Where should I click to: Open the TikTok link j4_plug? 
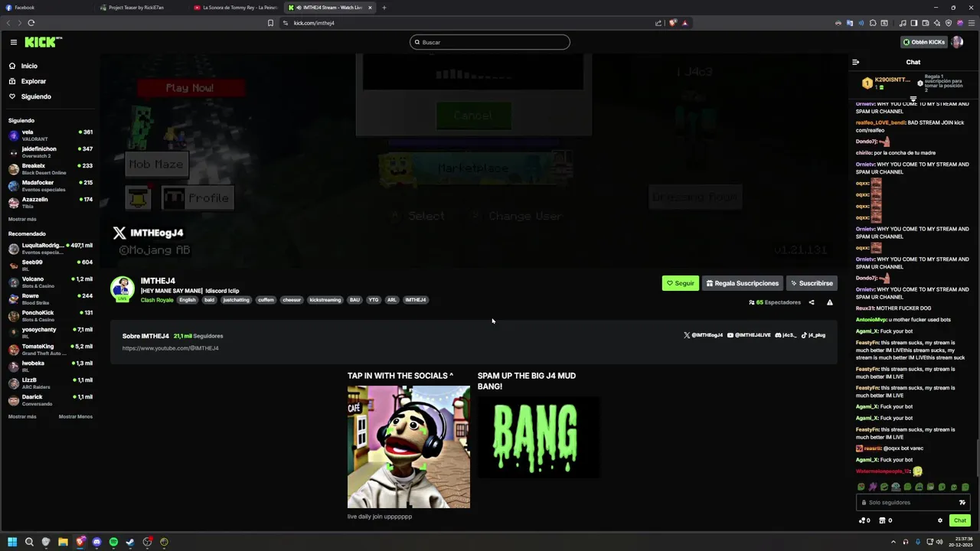813,335
